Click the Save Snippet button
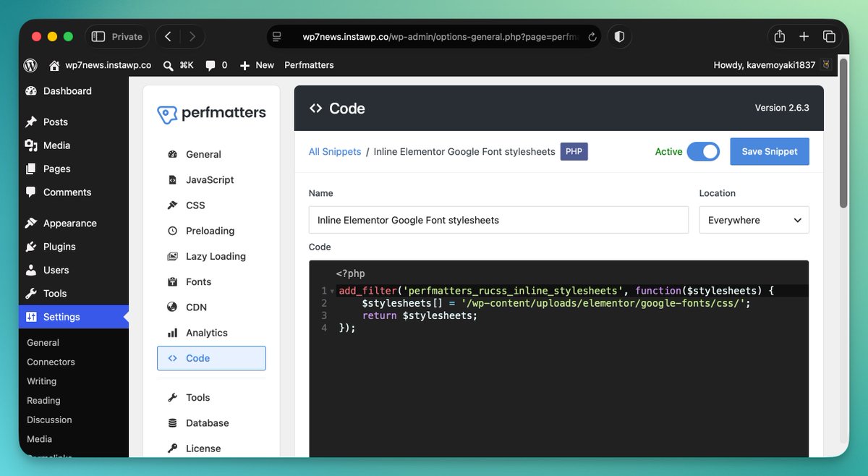 click(x=770, y=152)
